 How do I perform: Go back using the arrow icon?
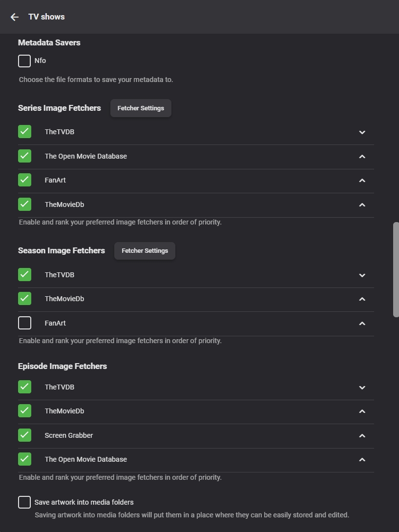point(15,17)
